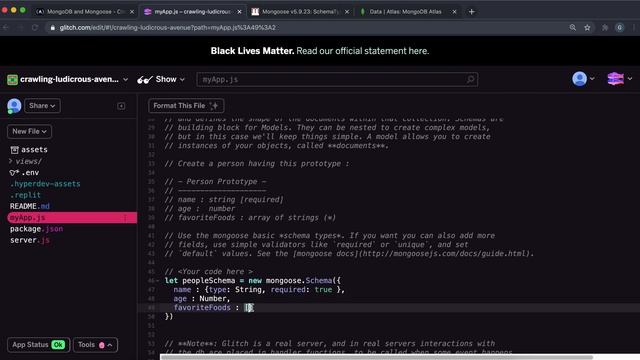This screenshot has width=640, height=360.
Task: Open the New File dropdown
Action: tap(29, 131)
